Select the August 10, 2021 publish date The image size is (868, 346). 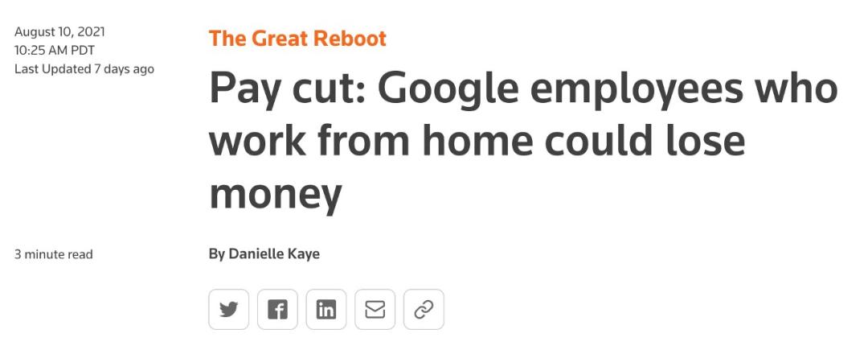coord(59,32)
